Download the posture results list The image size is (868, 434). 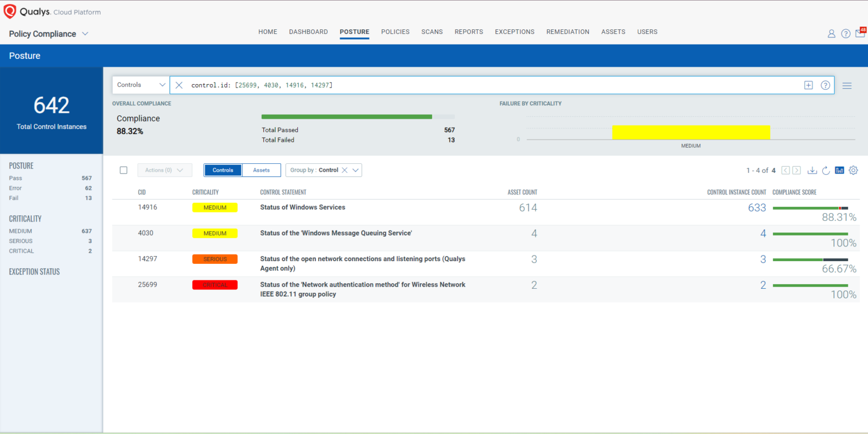click(812, 170)
